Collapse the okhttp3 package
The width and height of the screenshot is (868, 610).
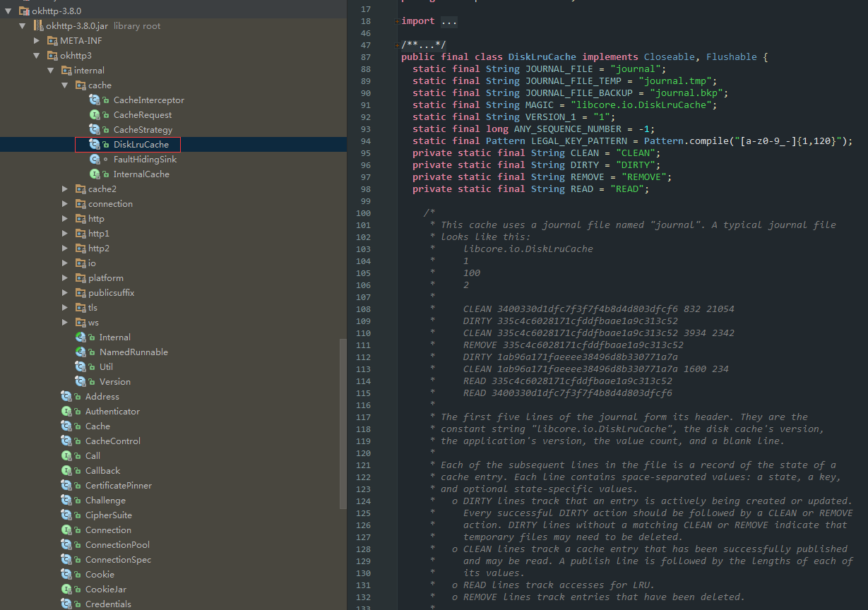(37, 56)
